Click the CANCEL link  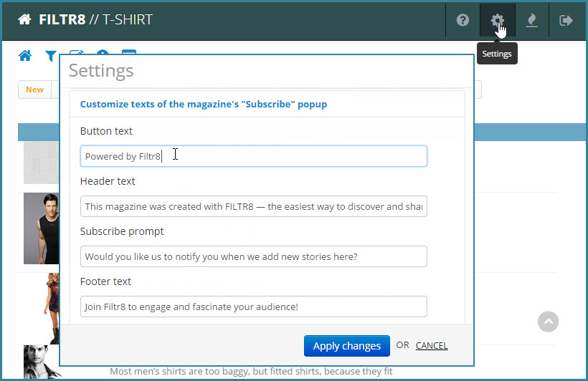pos(432,345)
